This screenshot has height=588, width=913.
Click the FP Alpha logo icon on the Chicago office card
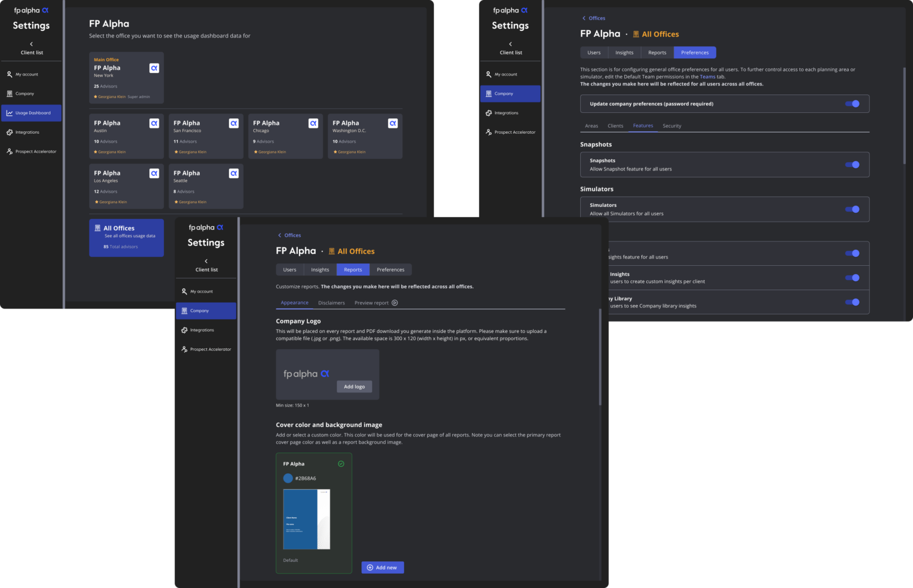click(313, 123)
